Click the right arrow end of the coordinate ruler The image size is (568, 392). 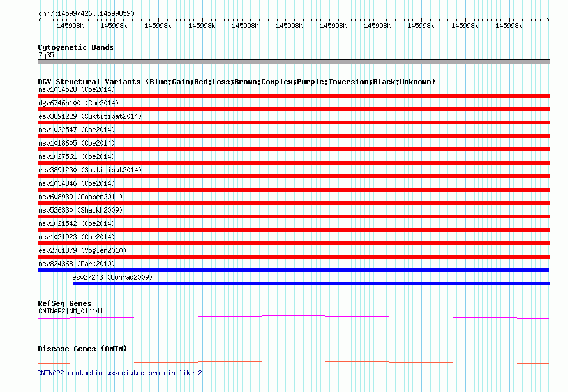pyautogui.click(x=548, y=20)
